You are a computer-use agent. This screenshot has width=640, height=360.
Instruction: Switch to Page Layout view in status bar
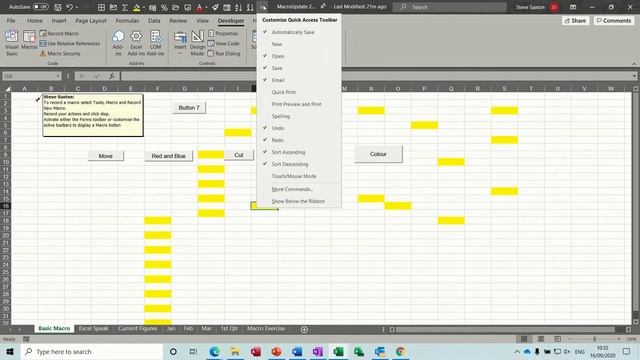tap(541, 339)
